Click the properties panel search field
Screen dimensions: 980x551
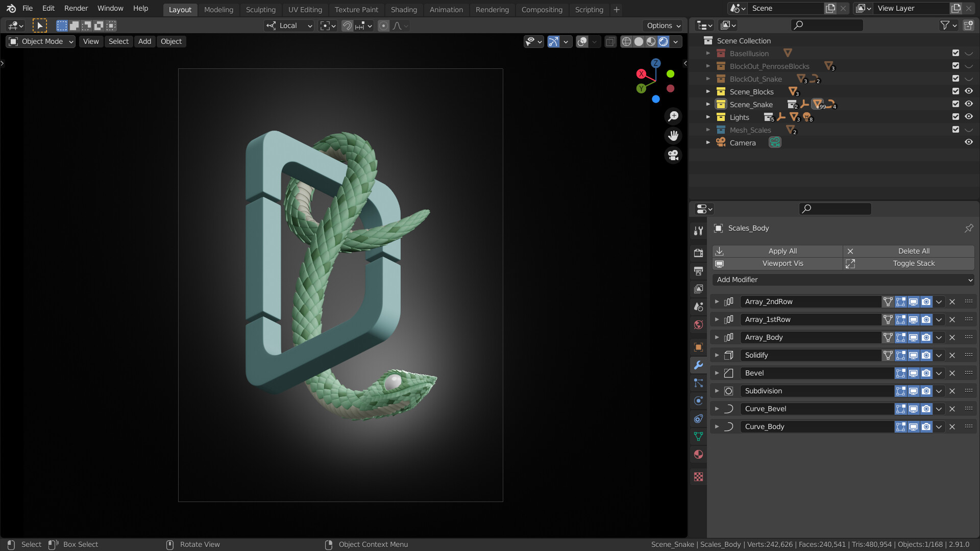pos(835,209)
